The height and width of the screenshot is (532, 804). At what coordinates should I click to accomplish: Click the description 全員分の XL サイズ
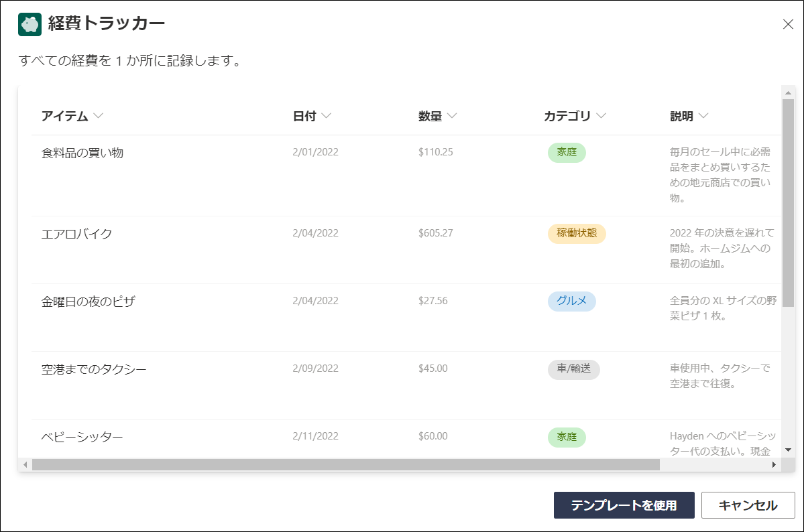point(723,308)
